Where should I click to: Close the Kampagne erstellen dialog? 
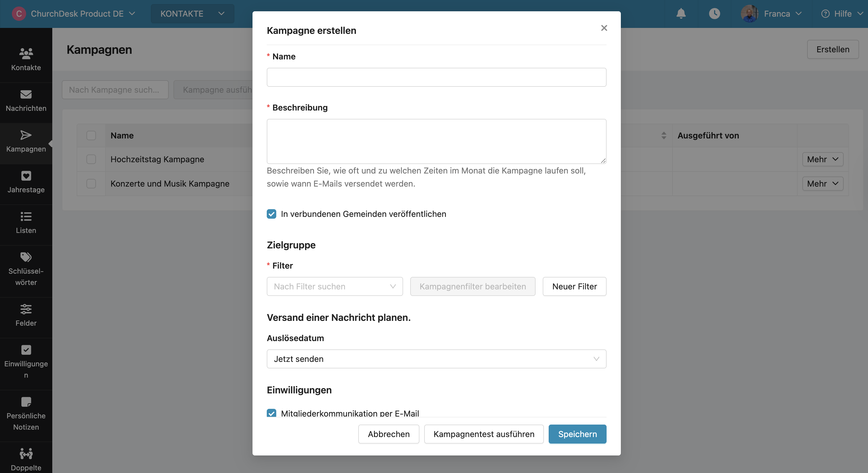(604, 28)
